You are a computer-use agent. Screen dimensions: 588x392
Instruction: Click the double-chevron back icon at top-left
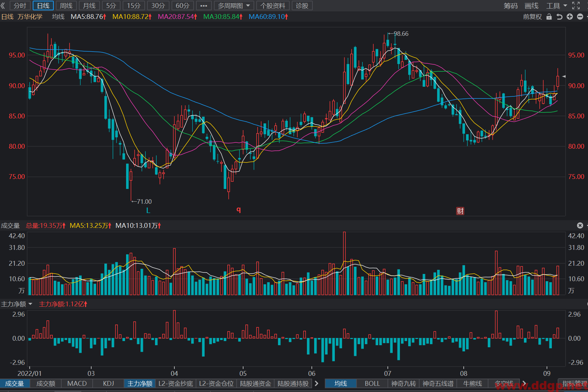click(3, 6)
